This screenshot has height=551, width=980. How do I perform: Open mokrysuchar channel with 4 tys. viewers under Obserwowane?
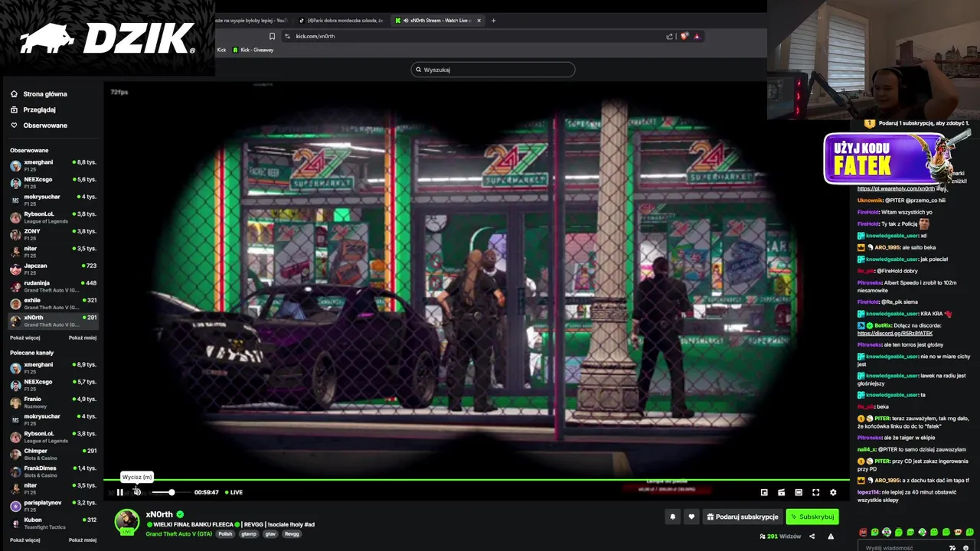(53, 200)
